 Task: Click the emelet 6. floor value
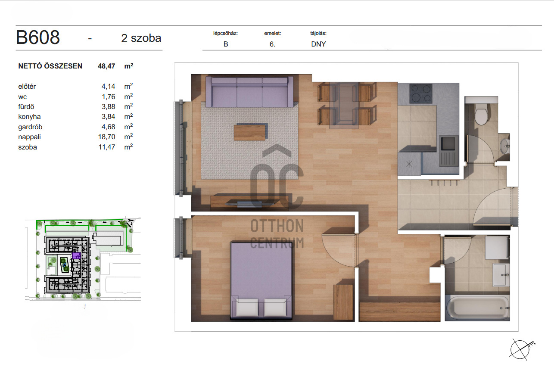272,44
